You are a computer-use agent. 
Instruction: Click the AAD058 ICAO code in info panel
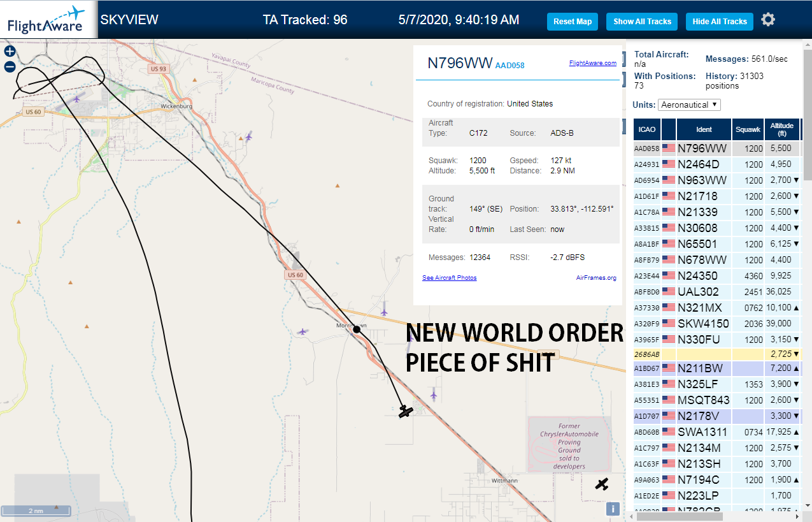pyautogui.click(x=509, y=65)
